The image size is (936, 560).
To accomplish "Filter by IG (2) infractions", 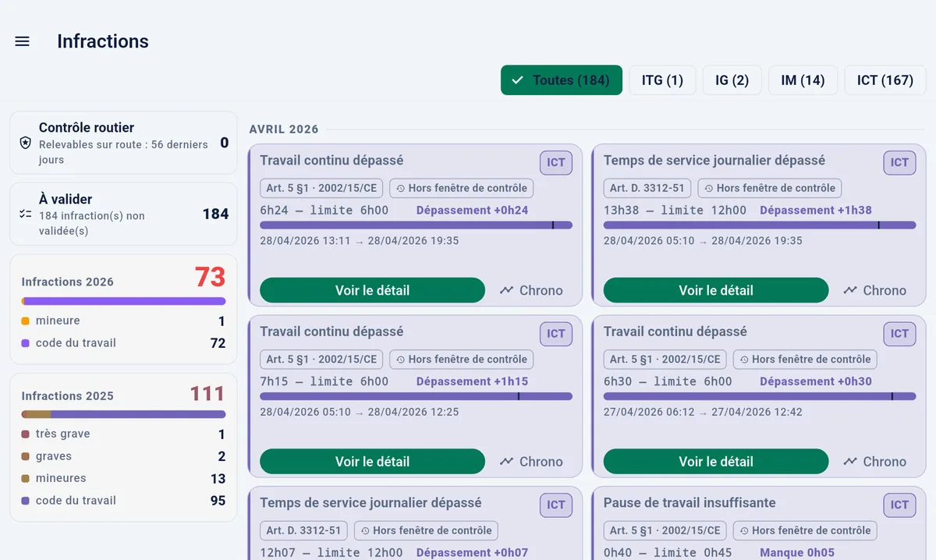I will click(x=732, y=80).
